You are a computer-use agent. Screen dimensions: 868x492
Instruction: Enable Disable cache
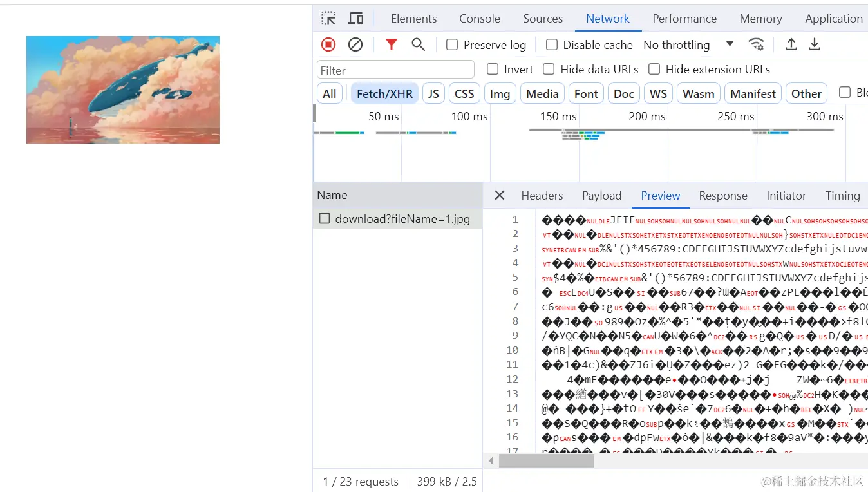click(x=552, y=44)
